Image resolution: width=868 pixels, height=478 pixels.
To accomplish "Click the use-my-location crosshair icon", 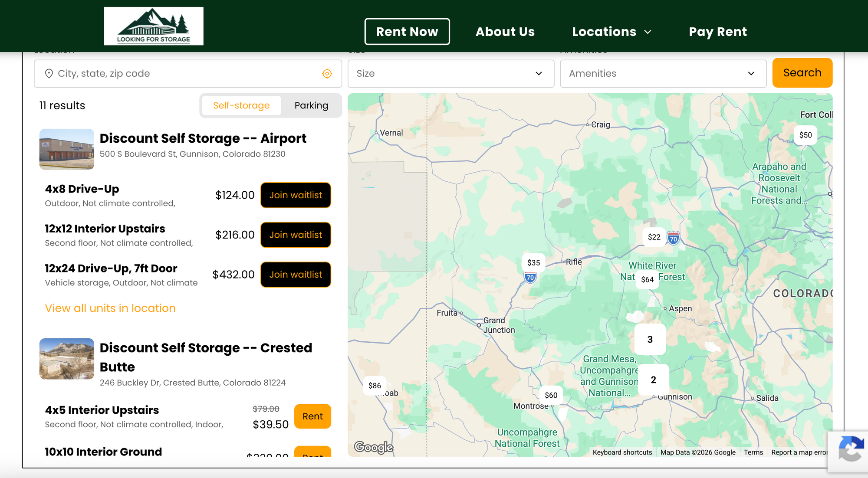I will coord(327,74).
